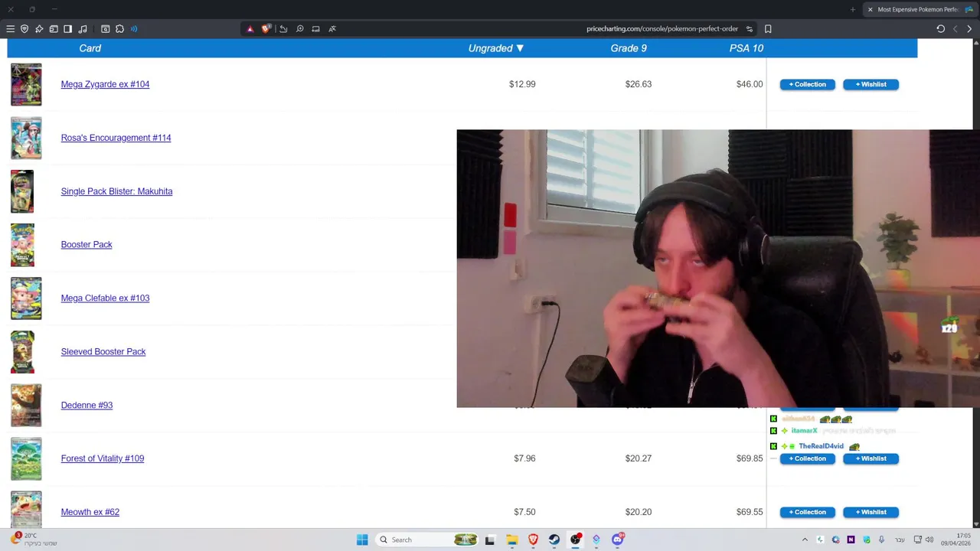Open the browser hamburger menu
The width and height of the screenshot is (980, 551).
tap(10, 29)
